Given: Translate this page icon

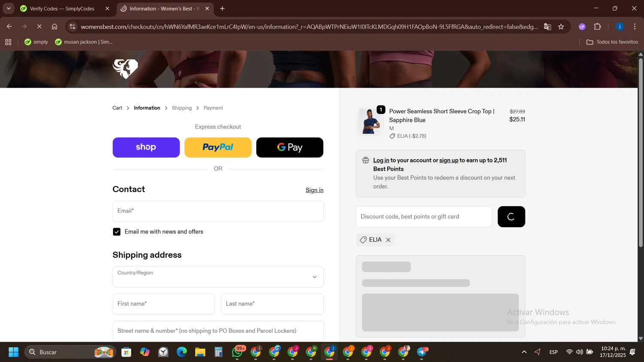Looking at the screenshot, I should coord(547,27).
